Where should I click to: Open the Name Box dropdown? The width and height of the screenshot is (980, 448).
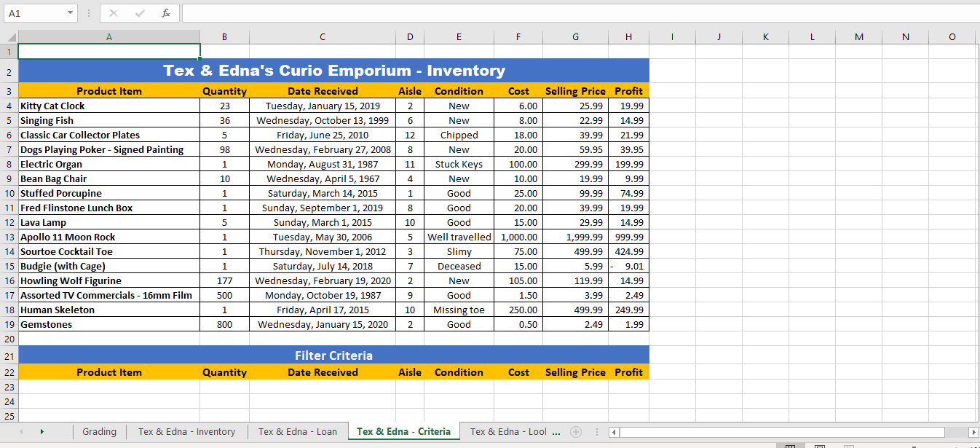[x=71, y=12]
